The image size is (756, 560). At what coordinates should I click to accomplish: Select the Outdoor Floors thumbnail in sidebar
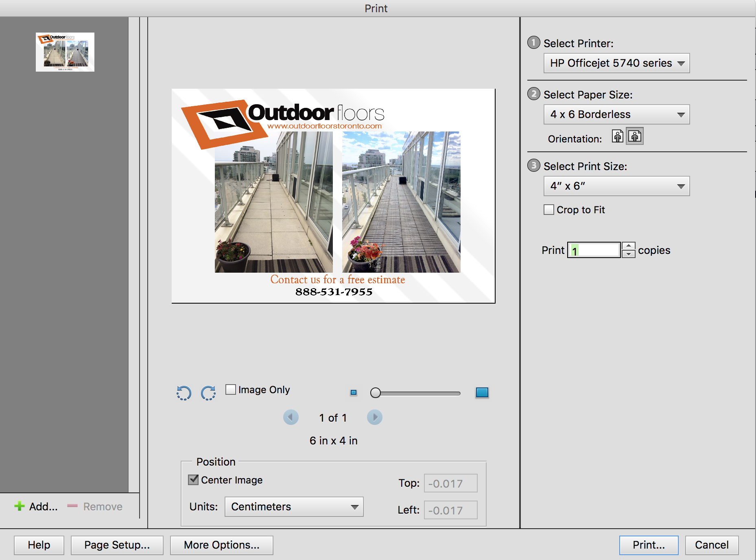65,52
